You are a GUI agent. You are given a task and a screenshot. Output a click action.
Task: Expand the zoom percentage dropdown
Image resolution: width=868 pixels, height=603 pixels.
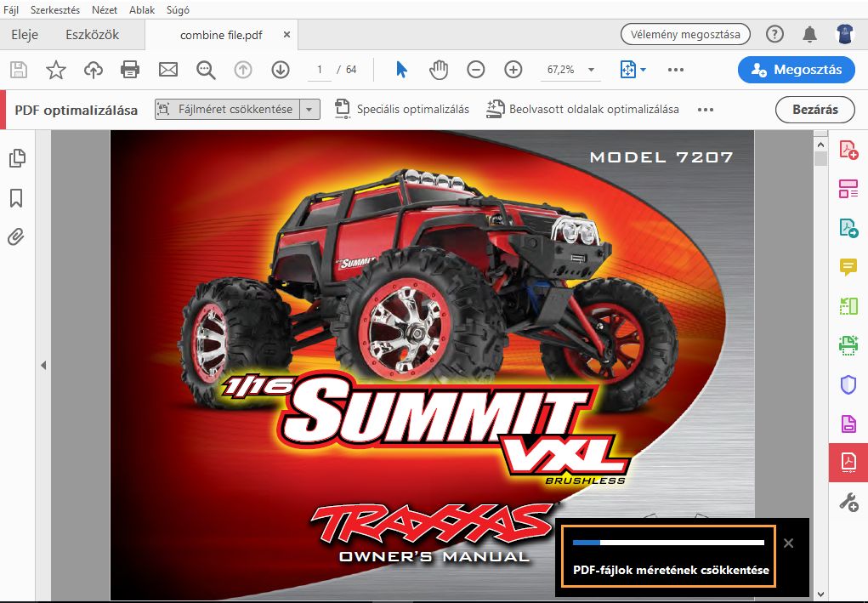[x=591, y=70]
